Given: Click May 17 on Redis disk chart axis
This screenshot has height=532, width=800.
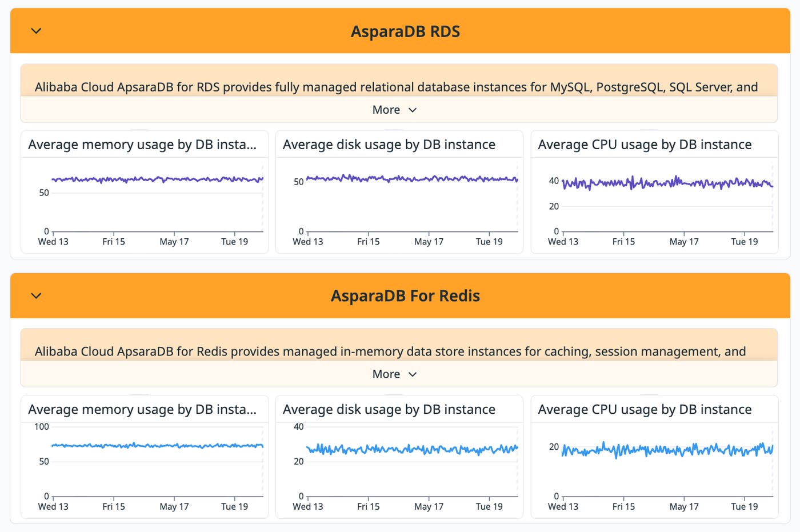Looking at the screenshot, I should click(x=429, y=506).
